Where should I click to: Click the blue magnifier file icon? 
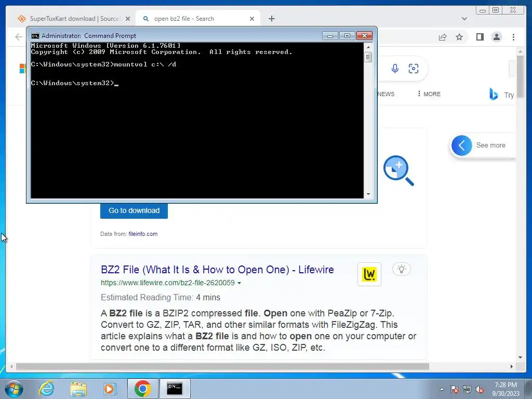[398, 170]
